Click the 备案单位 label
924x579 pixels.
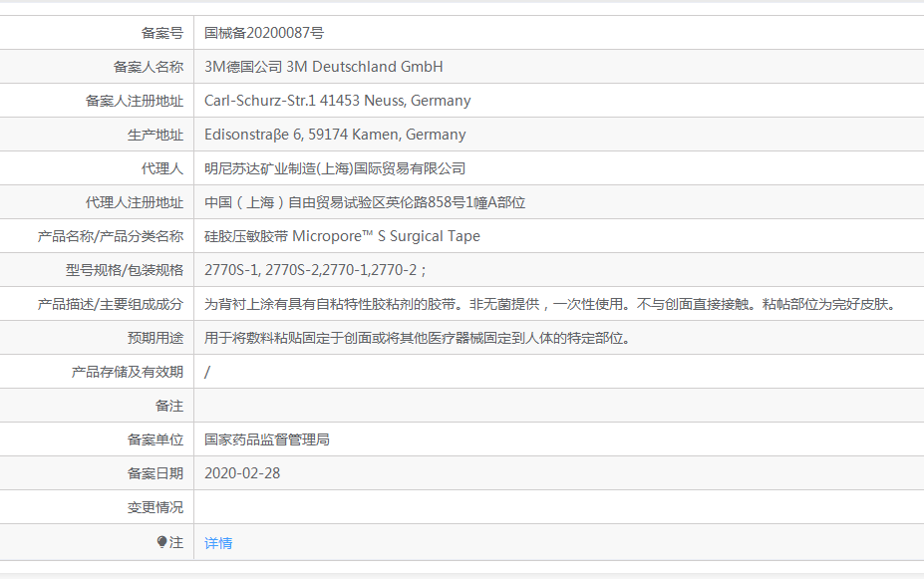tap(155, 439)
